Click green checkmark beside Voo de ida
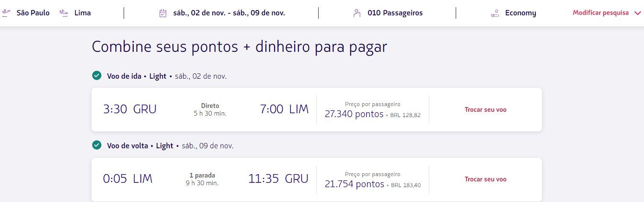Image resolution: width=644 pixels, height=202 pixels. [x=97, y=75]
